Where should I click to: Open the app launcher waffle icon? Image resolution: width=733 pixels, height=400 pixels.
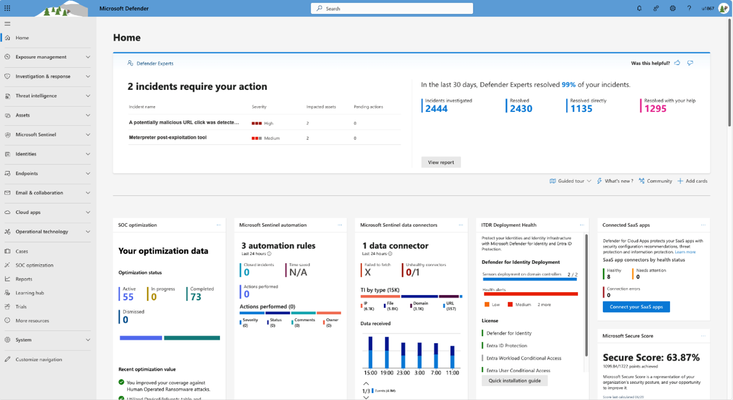pyautogui.click(x=7, y=8)
